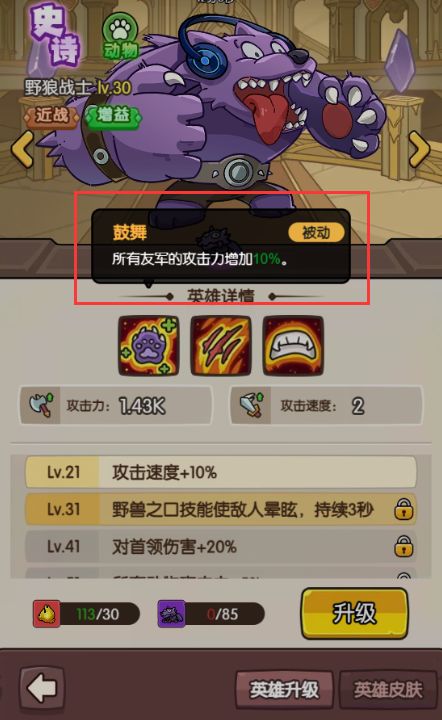Tap the attack power axe icon
442x720 pixels.
tap(41, 405)
